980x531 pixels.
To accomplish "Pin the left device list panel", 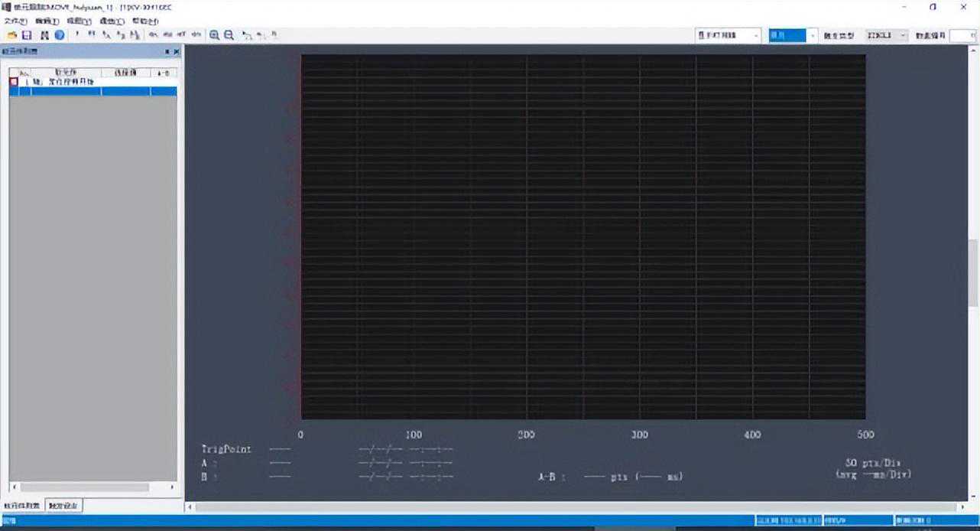I will pos(167,51).
